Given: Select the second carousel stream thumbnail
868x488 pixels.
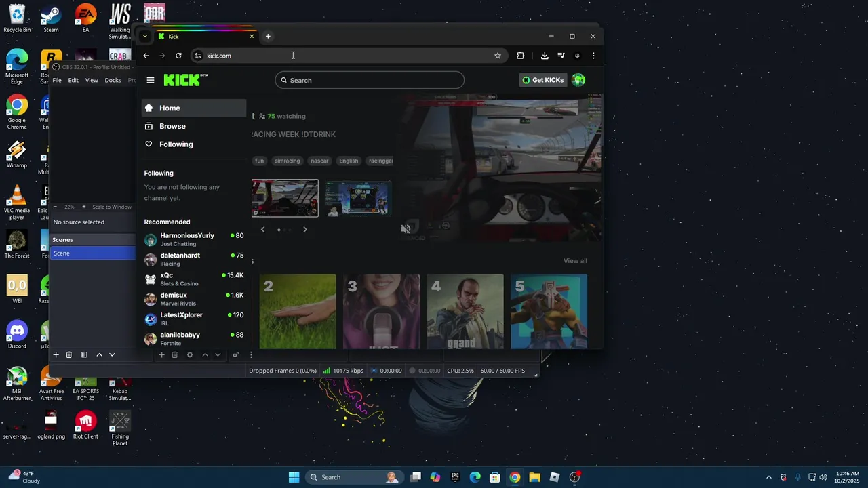Looking at the screenshot, I should pos(358,198).
